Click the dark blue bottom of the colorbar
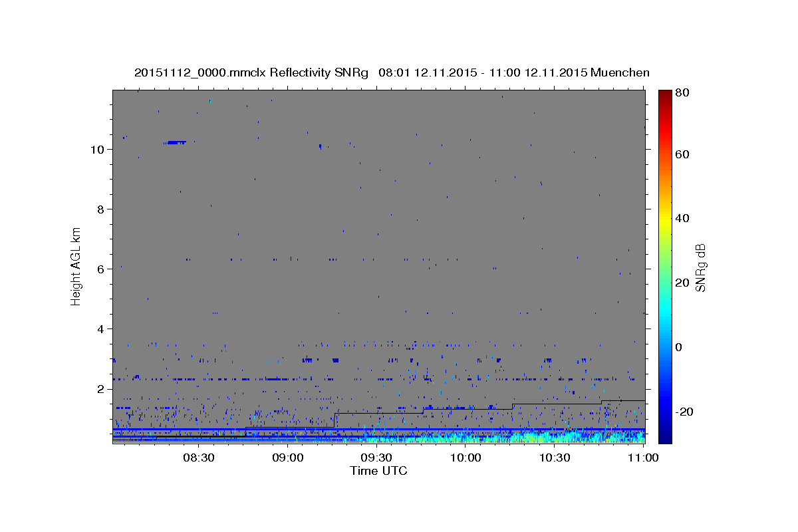 pos(665,436)
